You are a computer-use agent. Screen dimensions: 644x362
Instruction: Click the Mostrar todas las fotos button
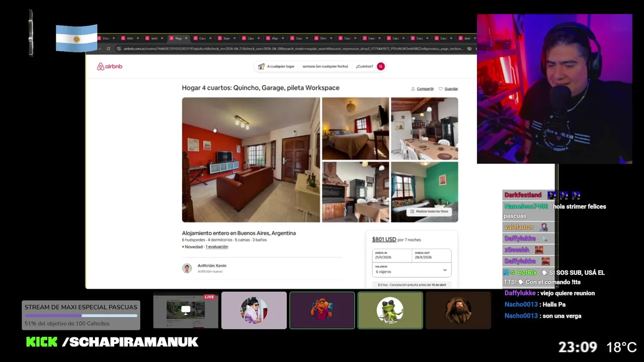point(429,212)
